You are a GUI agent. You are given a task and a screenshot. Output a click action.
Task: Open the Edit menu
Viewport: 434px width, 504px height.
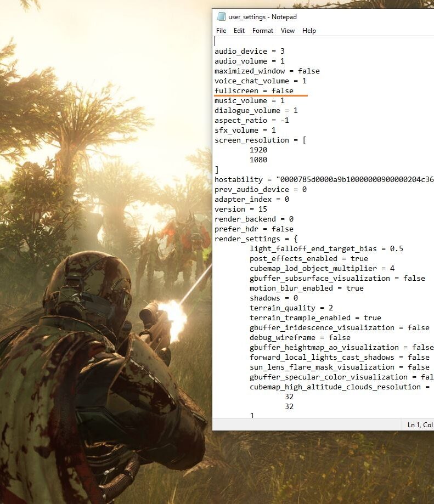[x=239, y=31]
